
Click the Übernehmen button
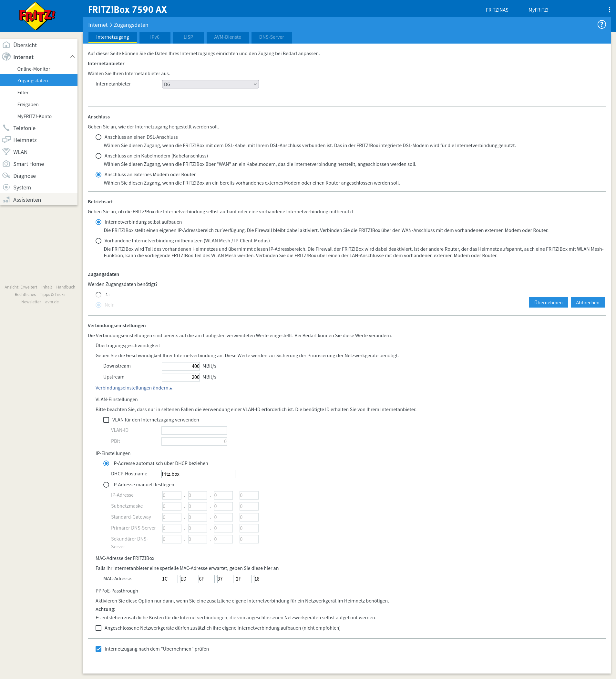(x=548, y=302)
